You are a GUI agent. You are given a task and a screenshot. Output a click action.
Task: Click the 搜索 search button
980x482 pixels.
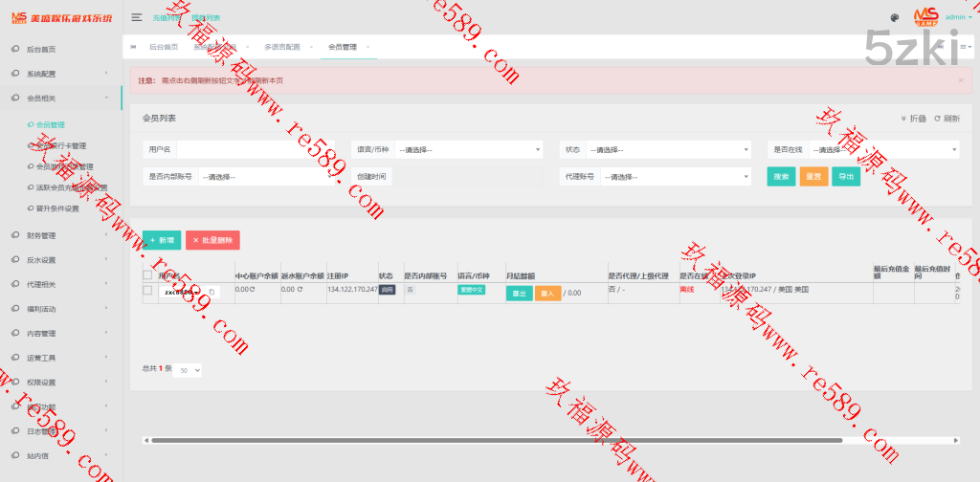(781, 177)
